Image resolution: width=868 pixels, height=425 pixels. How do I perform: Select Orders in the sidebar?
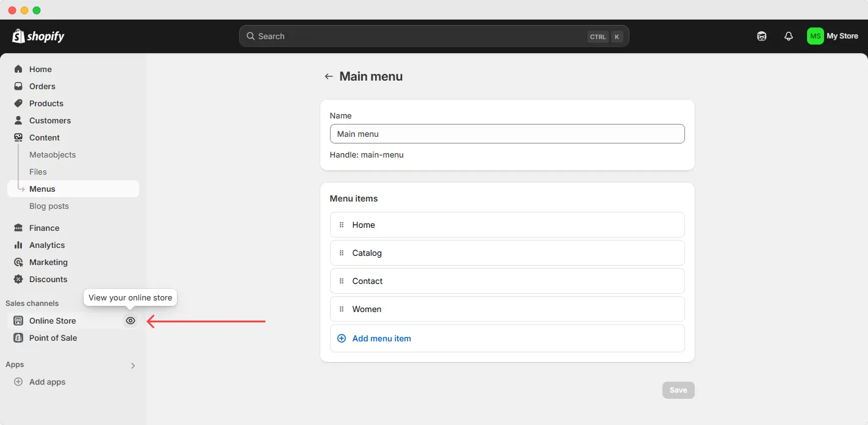42,86
